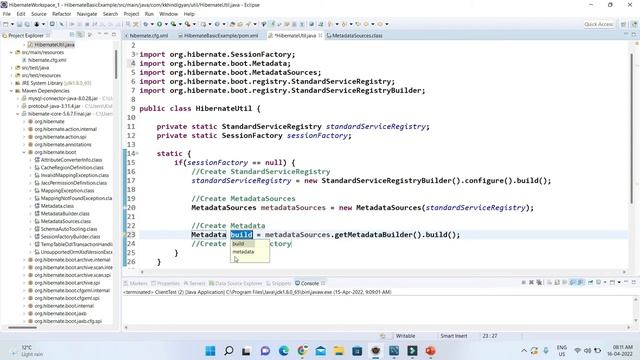Viewport: 640px width, 360px height.
Task: Click the Save toolbar icon
Action: 19,24
